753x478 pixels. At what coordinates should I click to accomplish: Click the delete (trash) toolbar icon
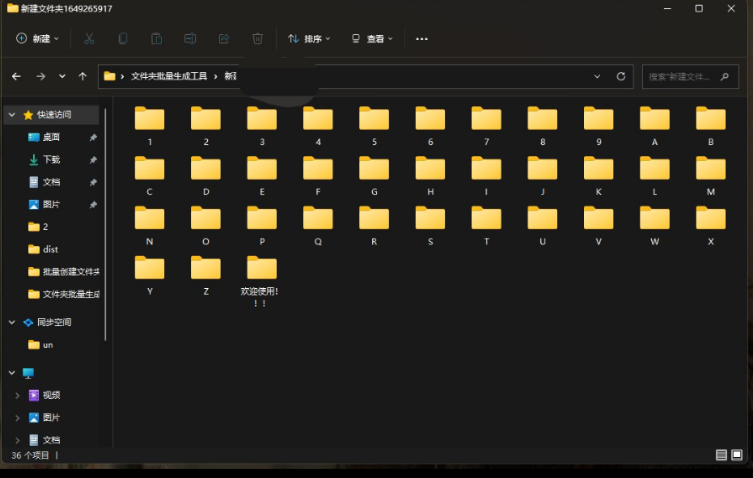(x=257, y=39)
